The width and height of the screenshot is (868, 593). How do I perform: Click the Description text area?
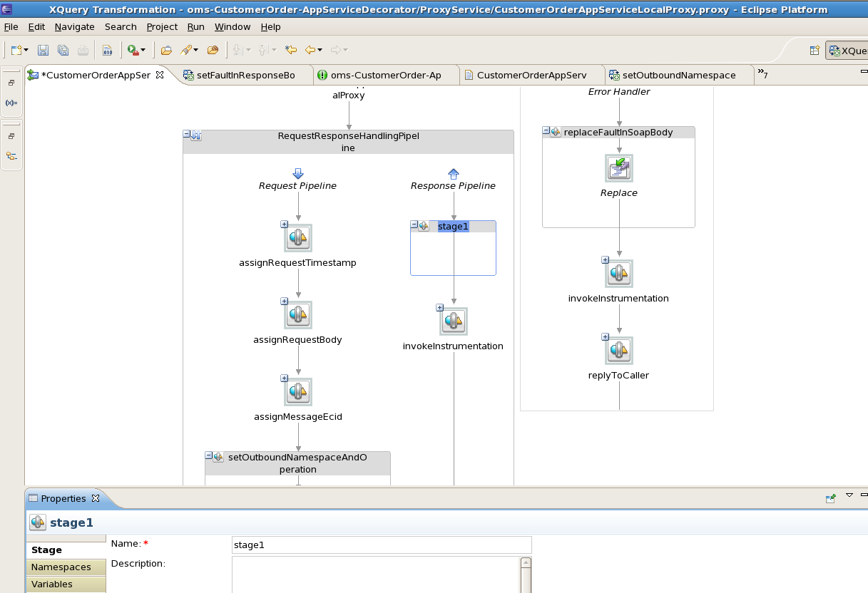376,574
